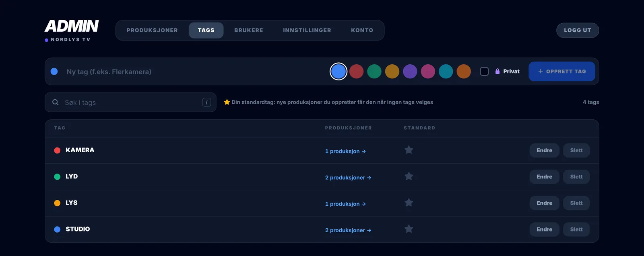Choose the red color swatch

click(x=356, y=72)
